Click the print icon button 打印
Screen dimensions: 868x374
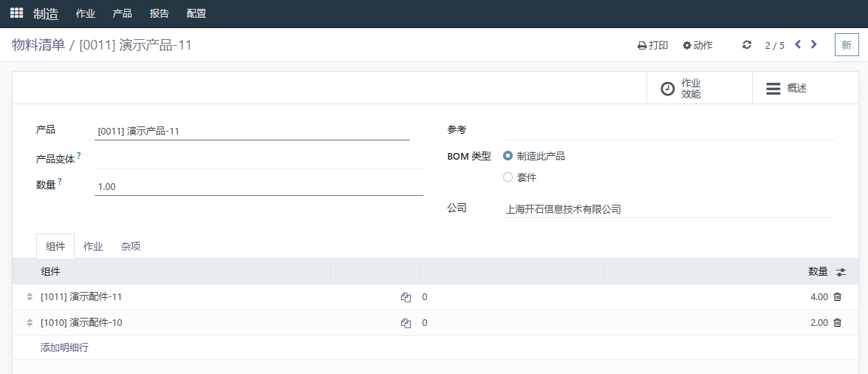652,45
